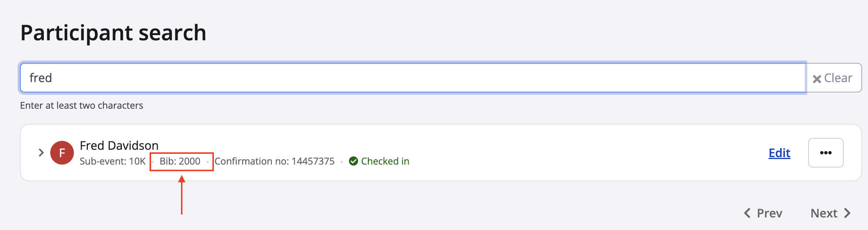The image size is (868, 230).
Task: Click the red F avatar icon
Action: 62,153
